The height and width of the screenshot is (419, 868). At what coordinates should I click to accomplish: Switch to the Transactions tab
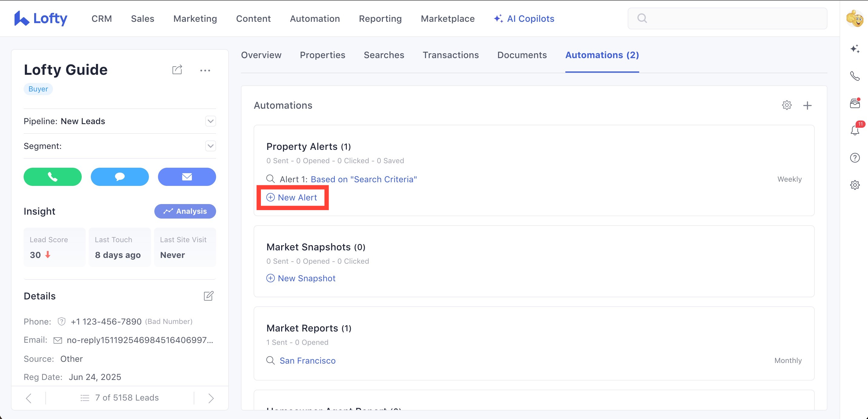click(x=451, y=55)
